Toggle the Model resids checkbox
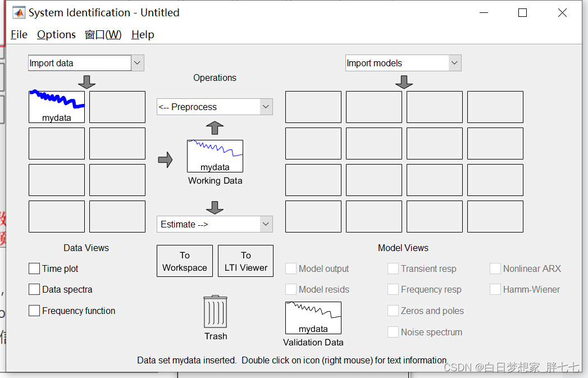The image size is (588, 378). pyautogui.click(x=290, y=289)
